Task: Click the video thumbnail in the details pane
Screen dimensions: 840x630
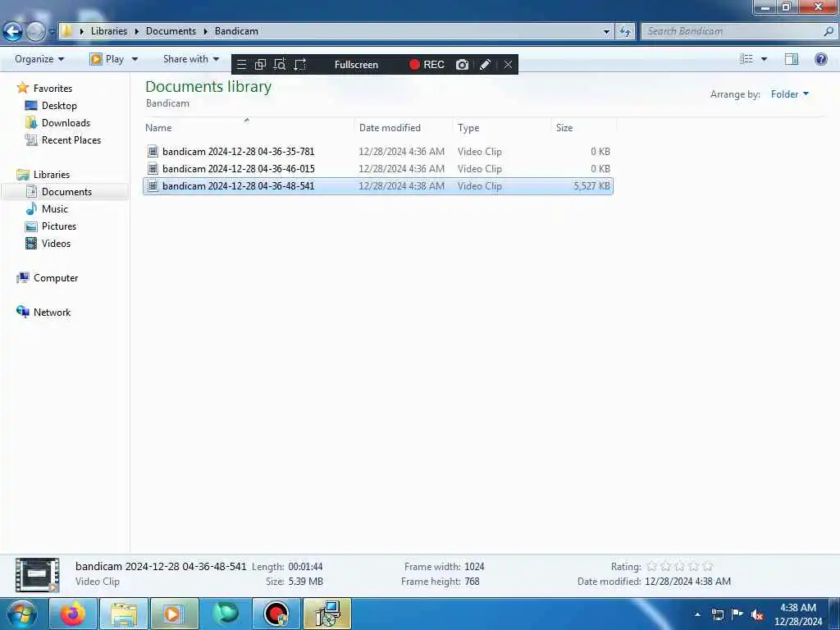Action: coord(38,575)
